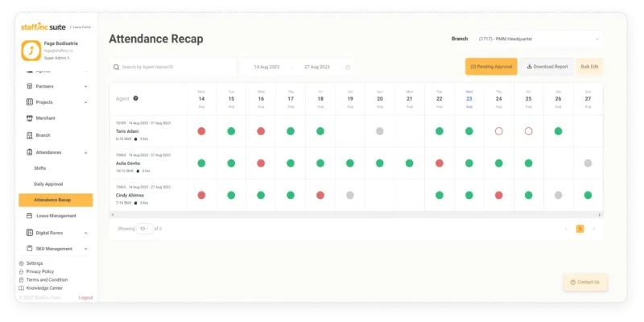
Task: Click the Projects sidebar icon
Action: [x=29, y=102]
